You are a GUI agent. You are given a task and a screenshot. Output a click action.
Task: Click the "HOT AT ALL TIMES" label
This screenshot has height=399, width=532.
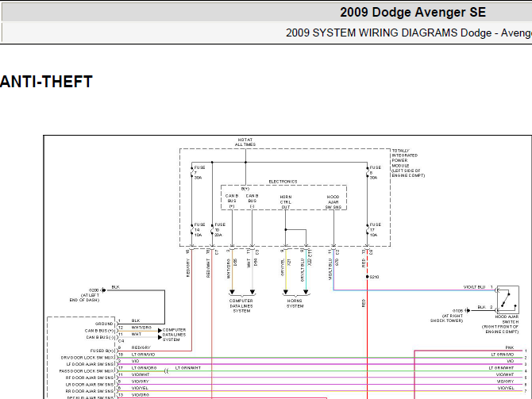click(x=245, y=142)
